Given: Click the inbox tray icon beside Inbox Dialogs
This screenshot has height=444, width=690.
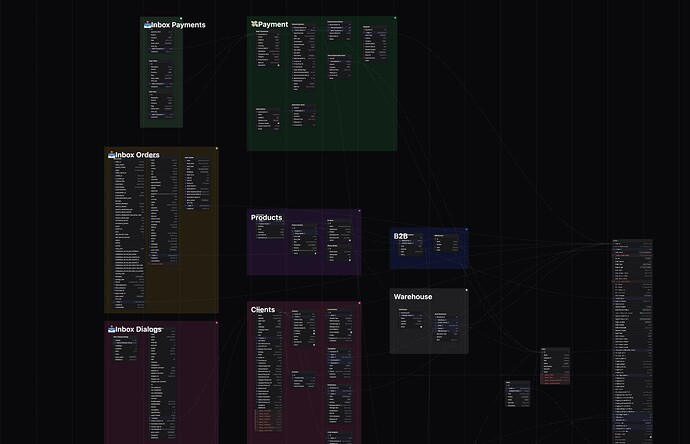Looking at the screenshot, I should [x=112, y=329].
